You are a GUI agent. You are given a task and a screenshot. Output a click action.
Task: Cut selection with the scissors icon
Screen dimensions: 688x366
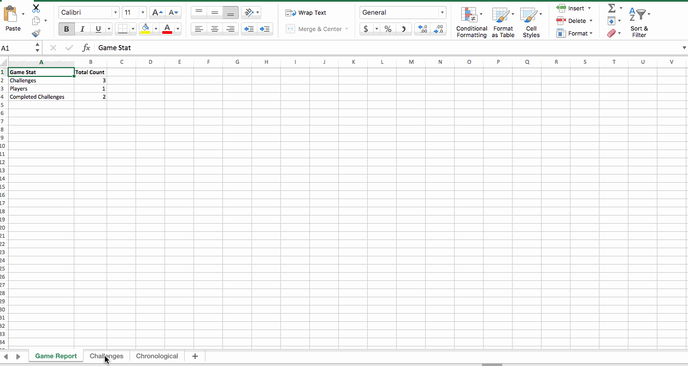click(x=36, y=8)
